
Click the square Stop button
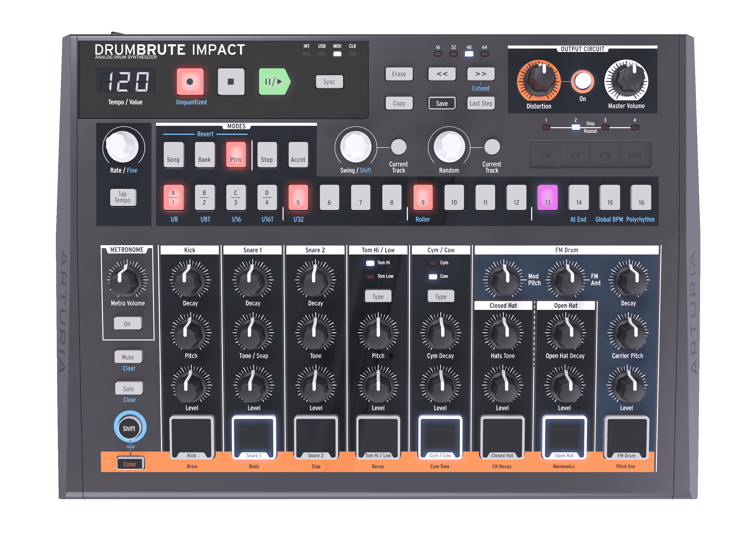231,82
